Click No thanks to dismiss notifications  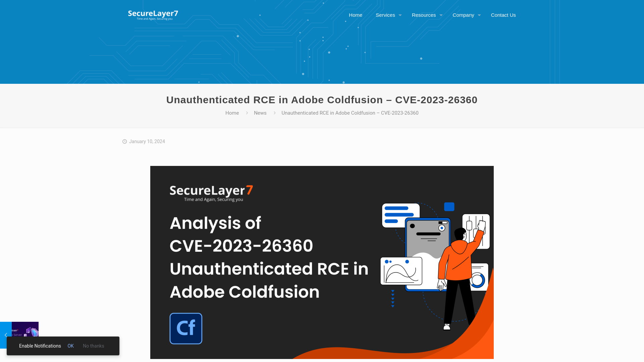click(x=93, y=346)
